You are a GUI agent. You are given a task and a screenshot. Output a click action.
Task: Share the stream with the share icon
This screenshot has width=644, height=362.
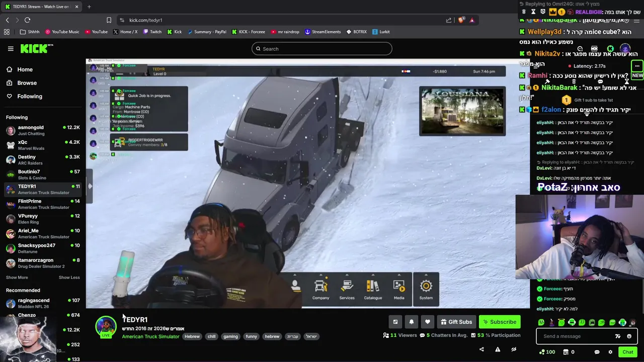click(481, 349)
